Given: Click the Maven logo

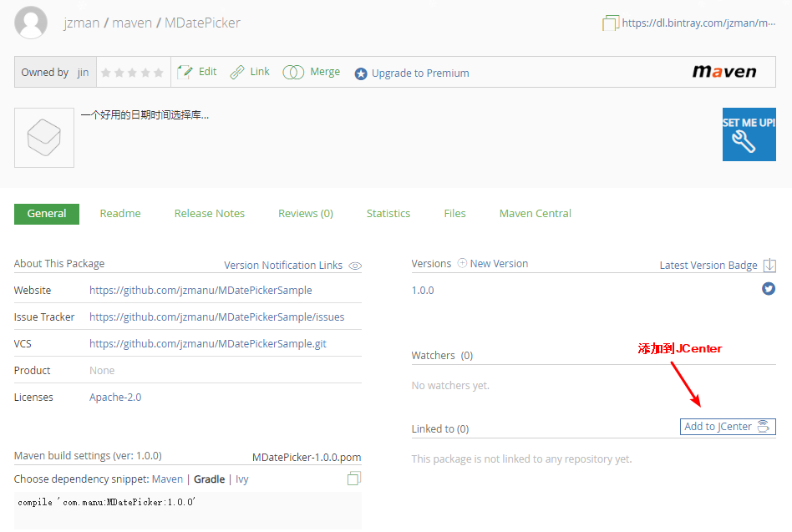Looking at the screenshot, I should (x=723, y=72).
